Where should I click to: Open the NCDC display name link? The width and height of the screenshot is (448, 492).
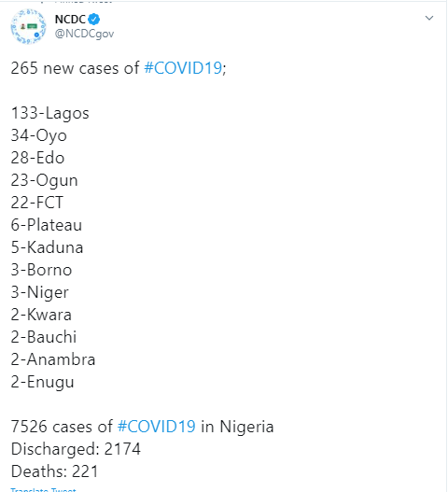70,20
